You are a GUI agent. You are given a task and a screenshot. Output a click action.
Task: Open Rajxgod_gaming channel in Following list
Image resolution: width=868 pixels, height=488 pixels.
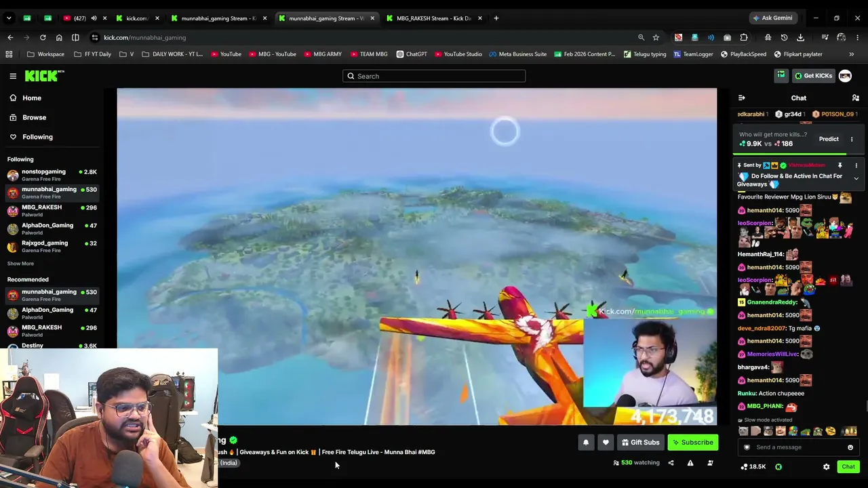tap(52, 247)
